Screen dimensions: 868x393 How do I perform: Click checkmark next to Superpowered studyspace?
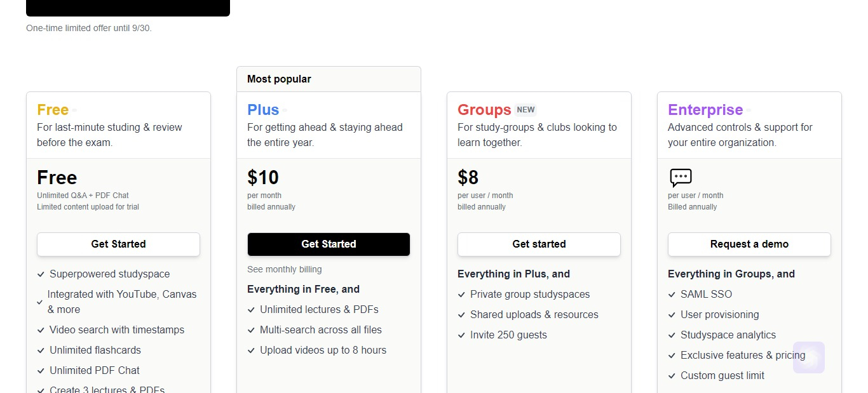[41, 274]
